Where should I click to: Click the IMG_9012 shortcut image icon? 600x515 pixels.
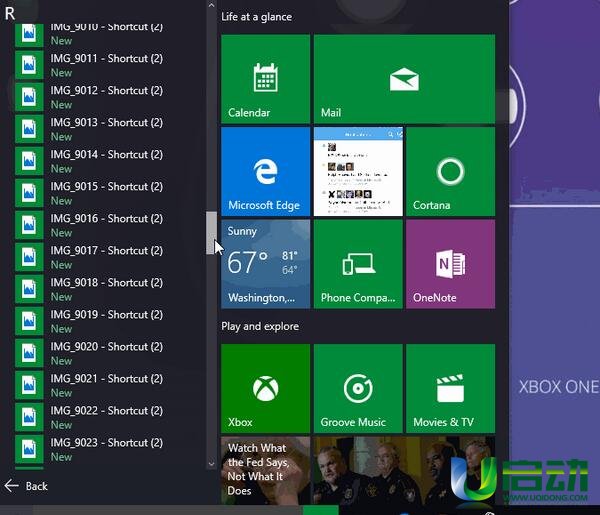coord(29,97)
